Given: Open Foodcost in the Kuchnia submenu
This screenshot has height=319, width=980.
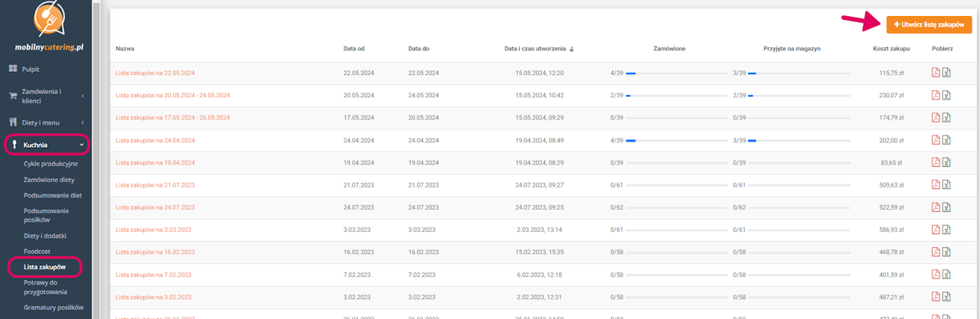Looking at the screenshot, I should pos(38,251).
